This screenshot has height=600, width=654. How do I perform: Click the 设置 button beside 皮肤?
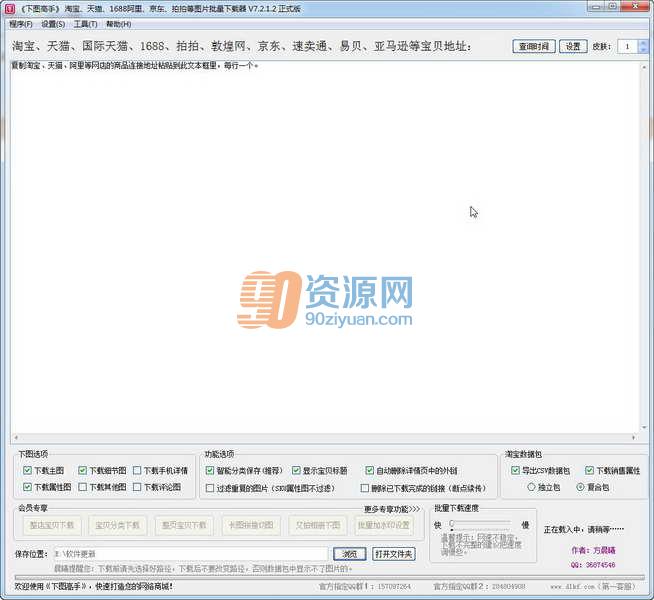point(573,46)
